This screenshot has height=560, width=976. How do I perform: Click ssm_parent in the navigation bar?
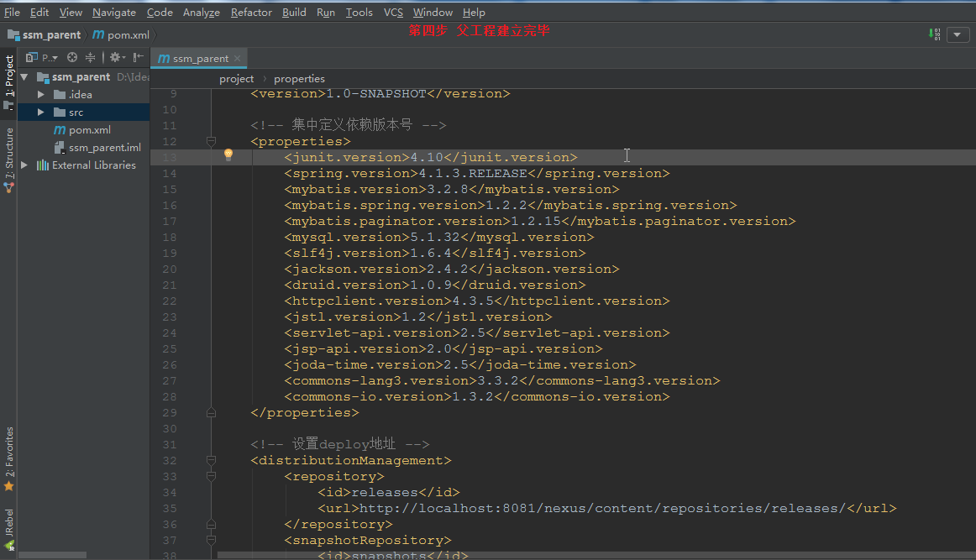click(x=45, y=35)
